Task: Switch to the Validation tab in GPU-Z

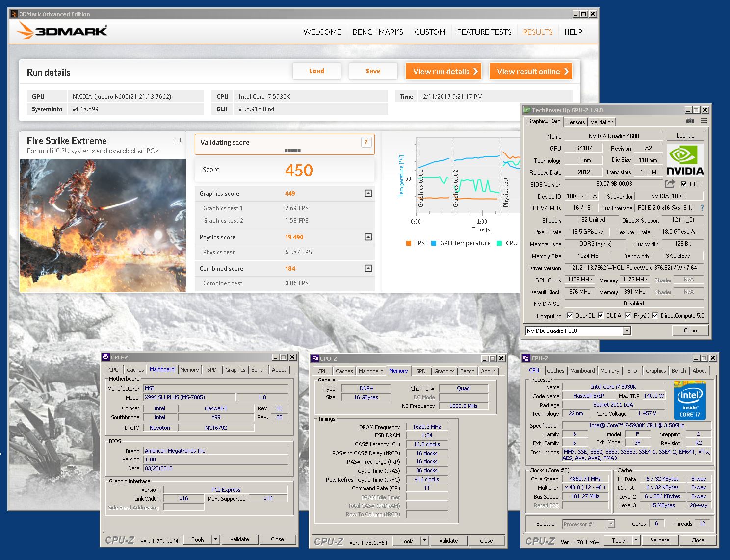Action: (x=602, y=122)
